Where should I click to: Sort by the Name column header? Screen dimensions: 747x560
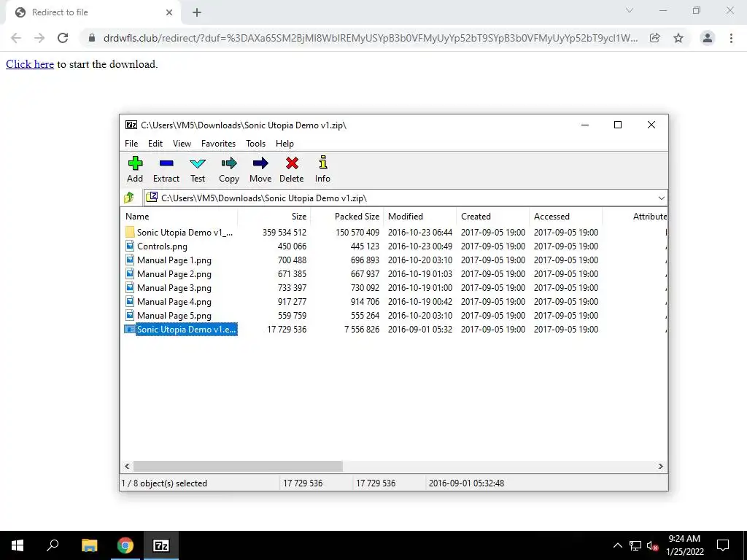[x=179, y=216]
